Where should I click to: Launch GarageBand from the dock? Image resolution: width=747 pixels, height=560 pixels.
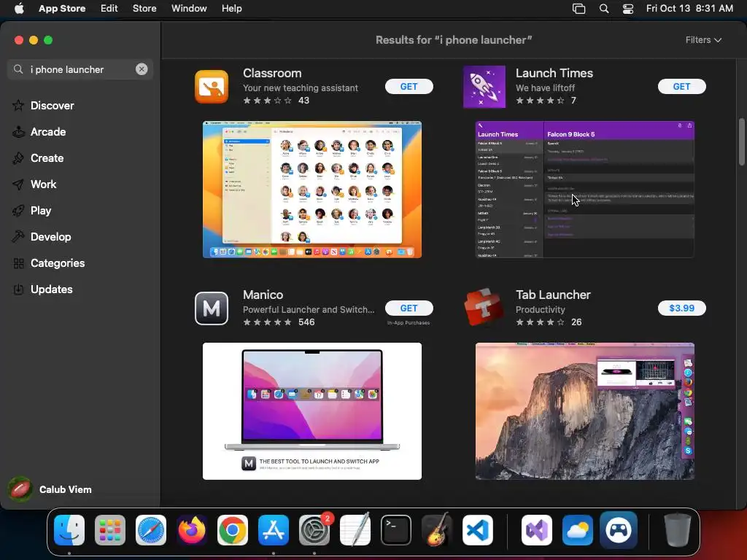pyautogui.click(x=437, y=530)
